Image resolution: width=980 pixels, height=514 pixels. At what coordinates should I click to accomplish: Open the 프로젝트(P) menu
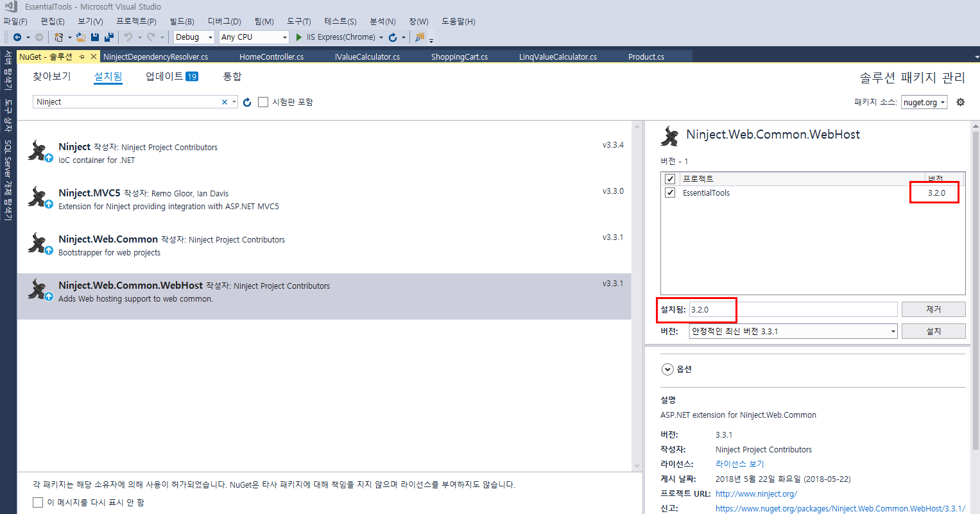(136, 21)
